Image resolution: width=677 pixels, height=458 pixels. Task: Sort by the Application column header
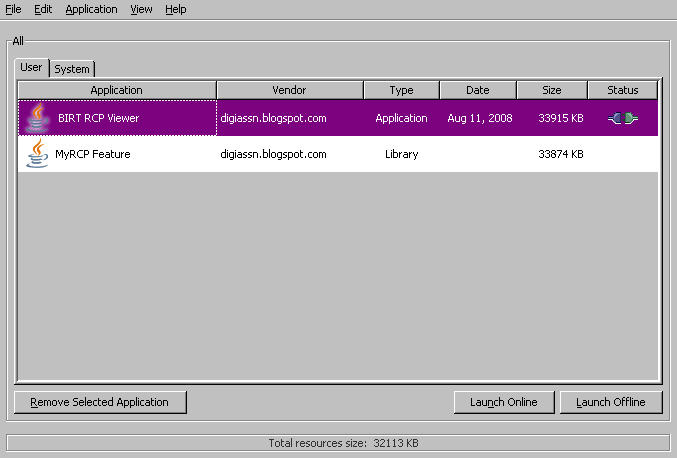point(117,90)
